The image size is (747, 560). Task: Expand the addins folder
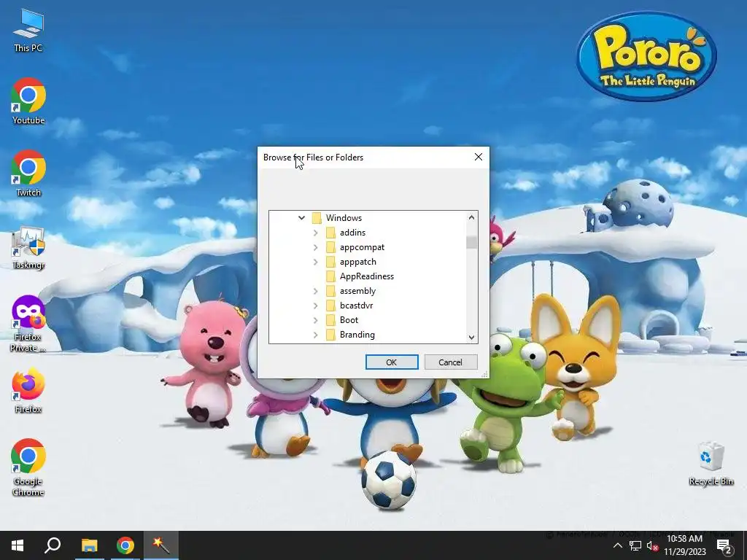[315, 233]
